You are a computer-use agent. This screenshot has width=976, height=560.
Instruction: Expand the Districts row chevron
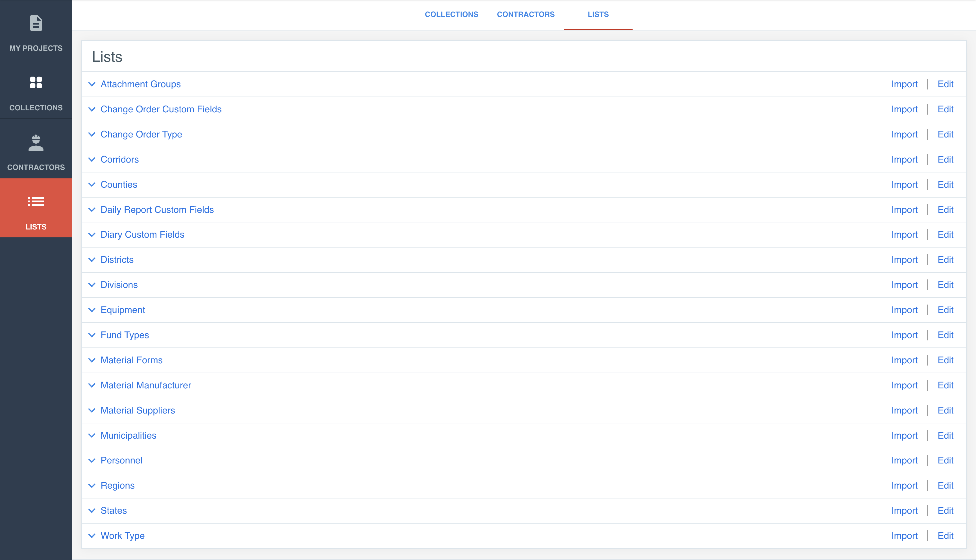click(91, 260)
